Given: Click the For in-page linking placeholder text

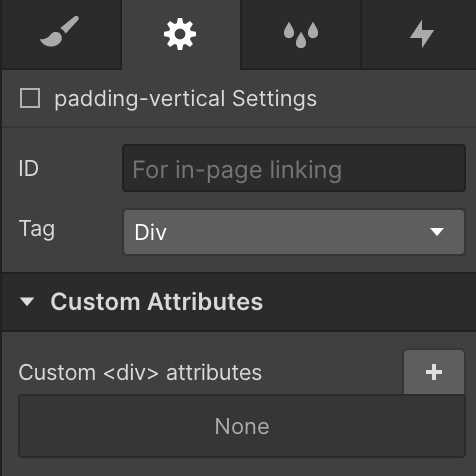Looking at the screenshot, I should pyautogui.click(x=237, y=170).
